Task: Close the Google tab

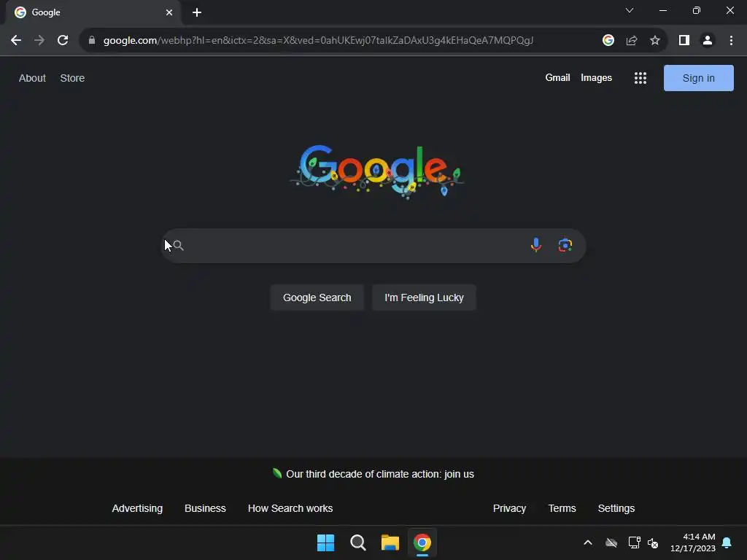Action: pos(169,12)
